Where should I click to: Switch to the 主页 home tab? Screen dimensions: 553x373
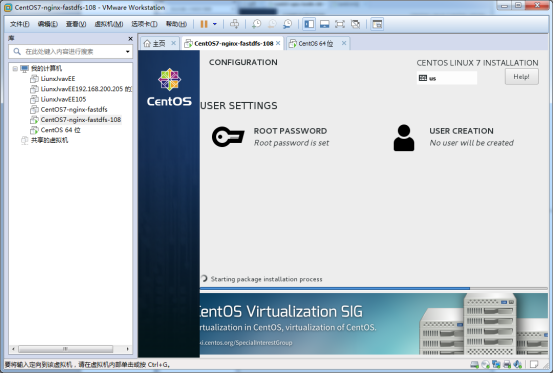pos(159,43)
